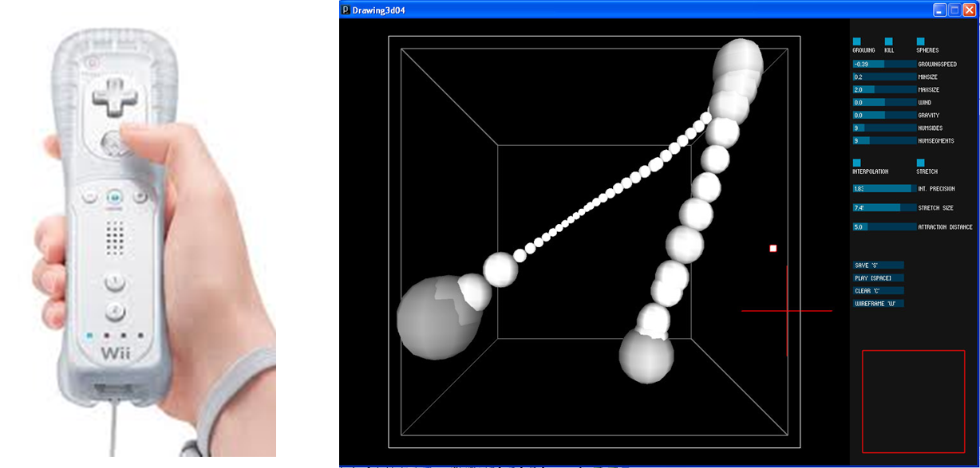This screenshot has width=980, height=468.
Task: Toggle the INTERPOLATION checkbox
Action: coord(857,163)
